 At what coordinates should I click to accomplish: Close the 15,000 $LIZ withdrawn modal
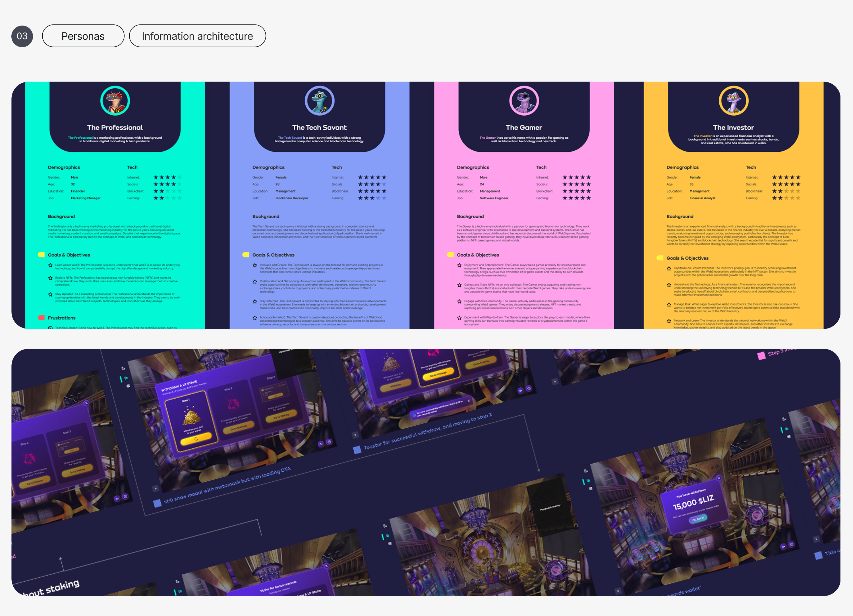point(719,478)
